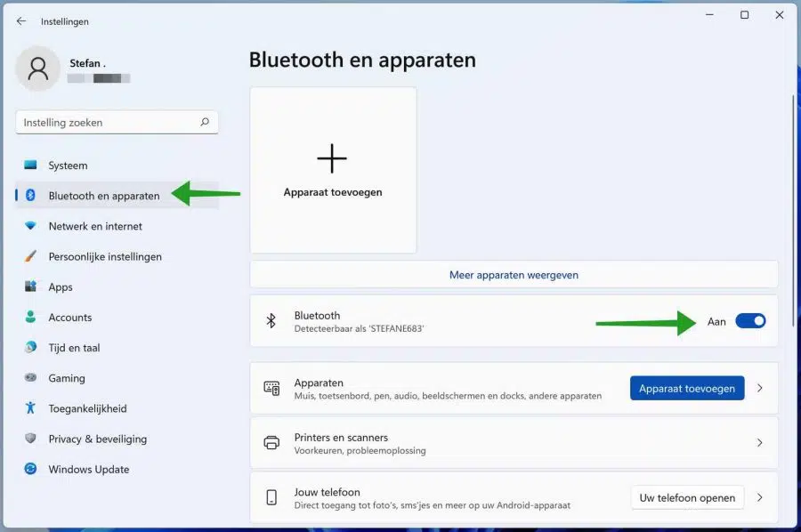The width and height of the screenshot is (801, 532).
Task: Click the Gaming controller icon
Action: pos(30,378)
